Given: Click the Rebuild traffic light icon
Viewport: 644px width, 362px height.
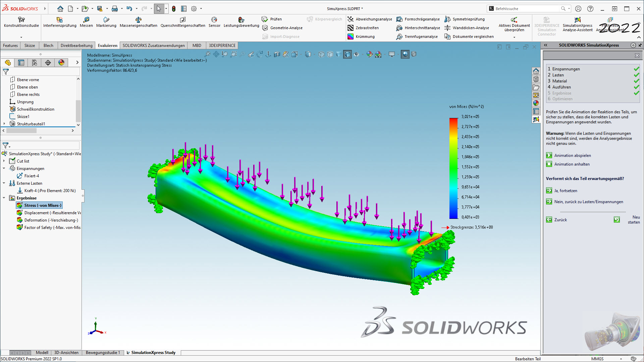Looking at the screenshot, I should pyautogui.click(x=174, y=9).
